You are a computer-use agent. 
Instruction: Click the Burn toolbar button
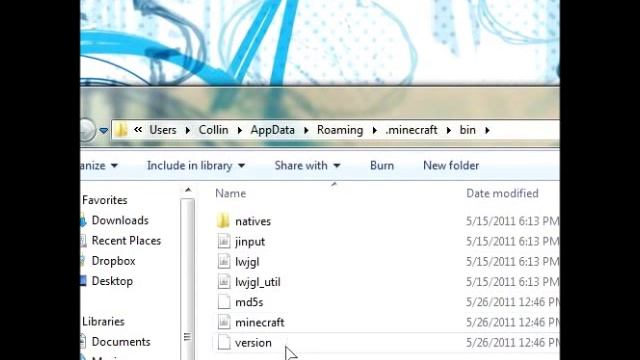point(382,165)
